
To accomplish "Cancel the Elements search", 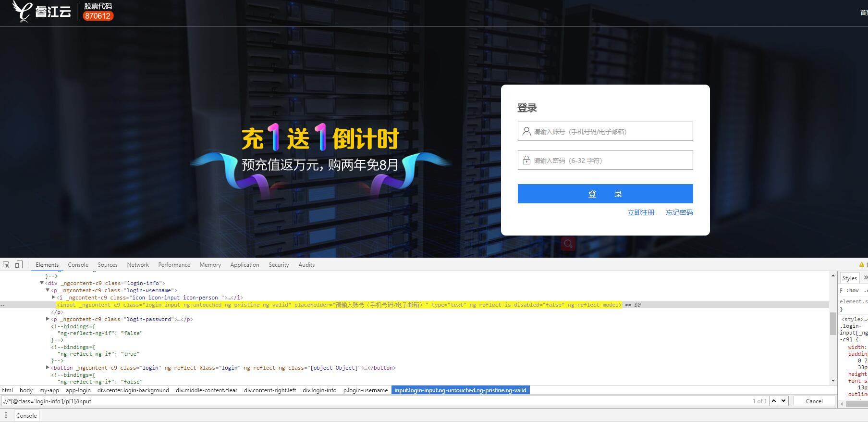I will [814, 401].
